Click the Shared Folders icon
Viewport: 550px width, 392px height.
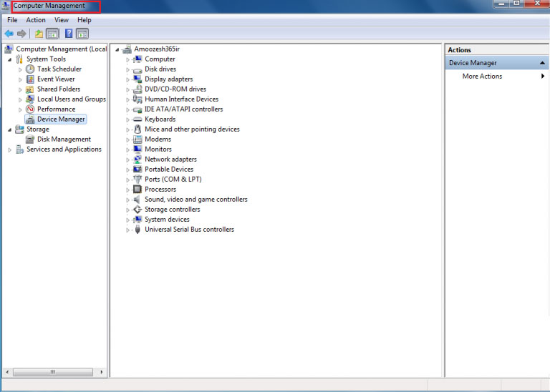pos(30,89)
